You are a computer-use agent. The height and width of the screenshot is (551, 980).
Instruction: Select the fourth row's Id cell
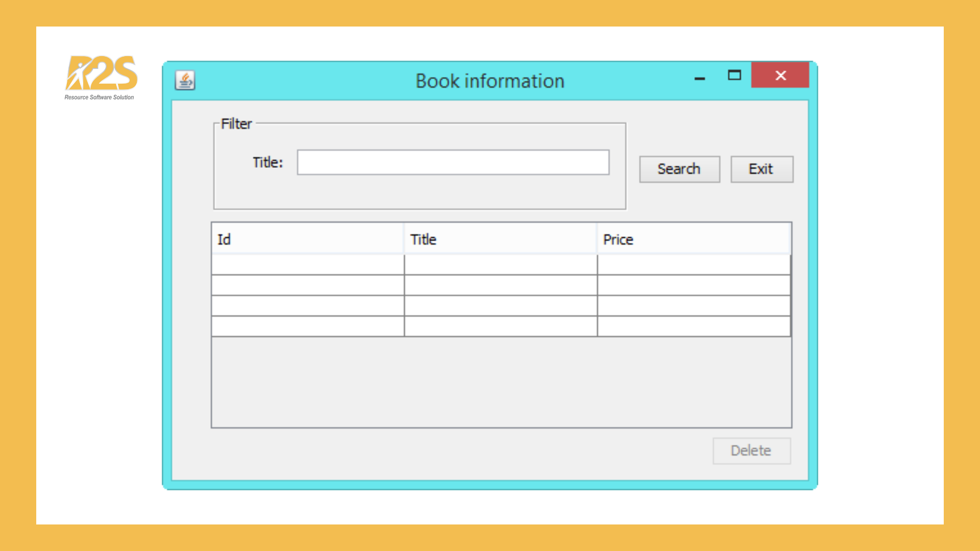[x=307, y=326]
